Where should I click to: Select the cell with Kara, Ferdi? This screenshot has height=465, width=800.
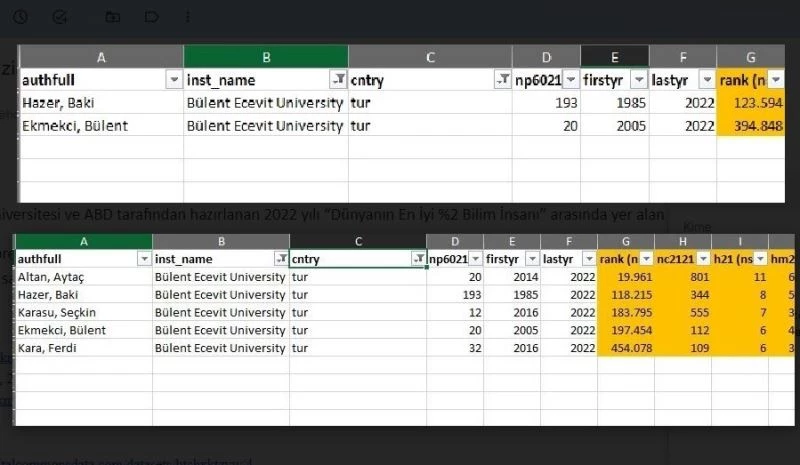coord(84,348)
